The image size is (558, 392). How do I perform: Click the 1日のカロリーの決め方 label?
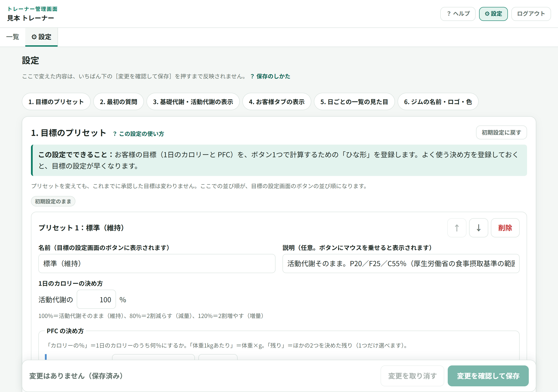pos(70,283)
